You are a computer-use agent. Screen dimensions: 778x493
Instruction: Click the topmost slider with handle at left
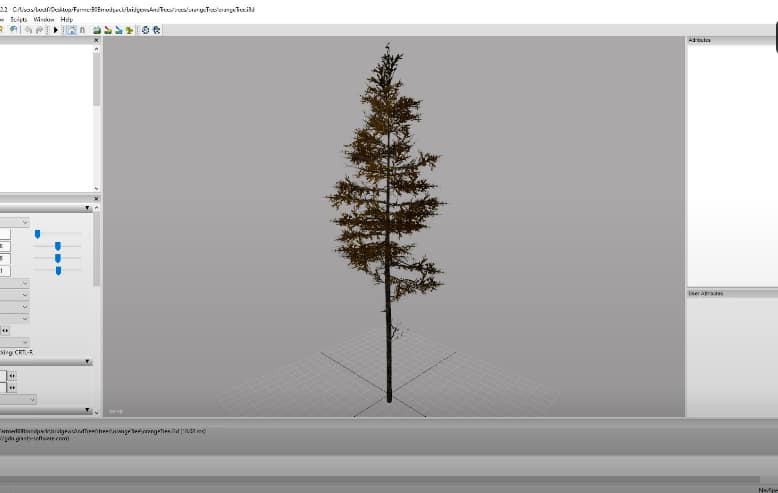point(38,234)
